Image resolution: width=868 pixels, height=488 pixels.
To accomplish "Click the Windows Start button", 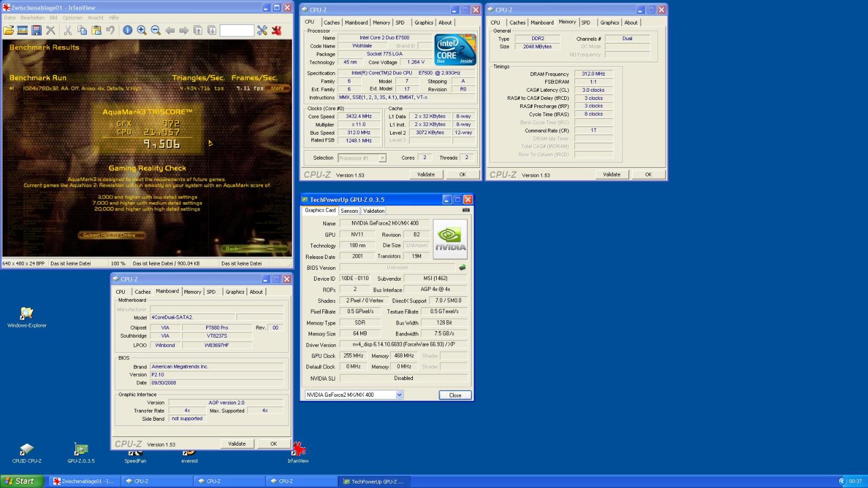I will point(22,481).
